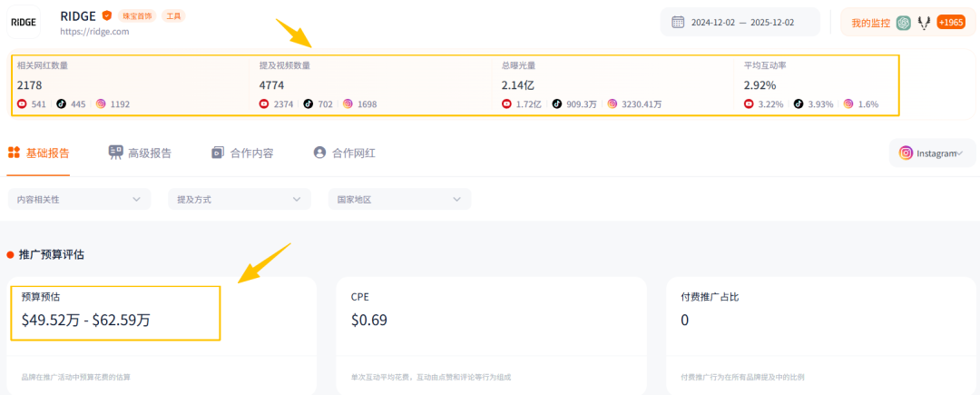Image resolution: width=980 pixels, height=395 pixels.
Task: Click YouTube icon under 相关网红数量
Action: click(x=22, y=104)
